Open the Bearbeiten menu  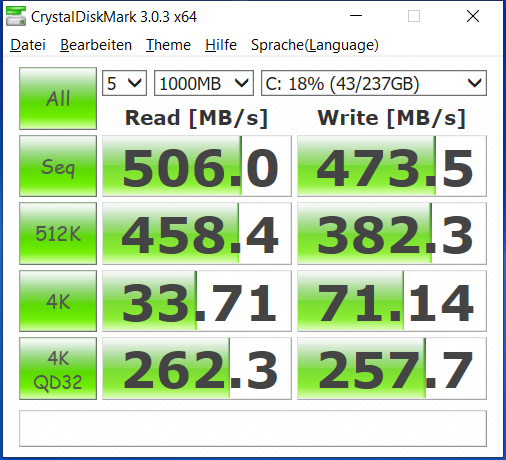96,45
